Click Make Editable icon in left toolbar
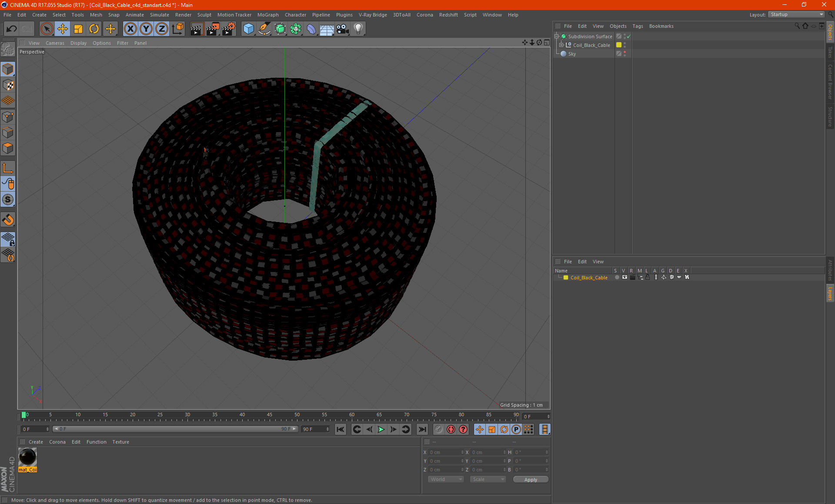835x504 pixels. pyautogui.click(x=8, y=50)
